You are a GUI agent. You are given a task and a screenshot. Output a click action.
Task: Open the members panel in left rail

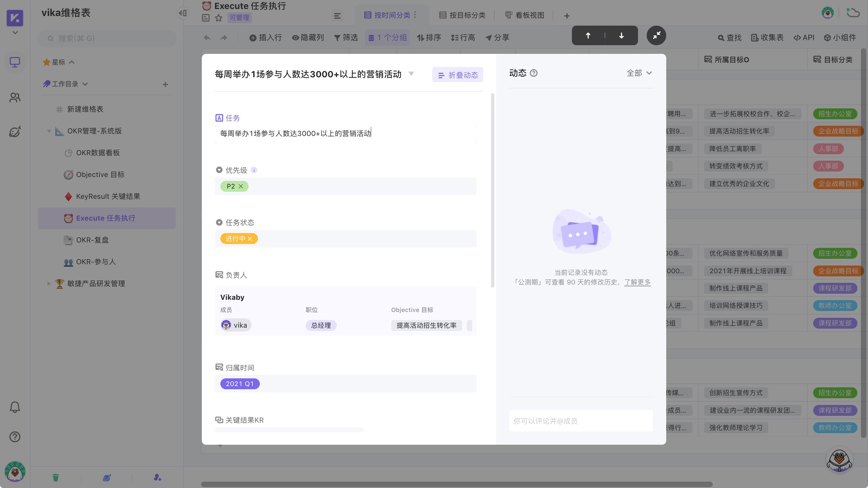[15, 98]
